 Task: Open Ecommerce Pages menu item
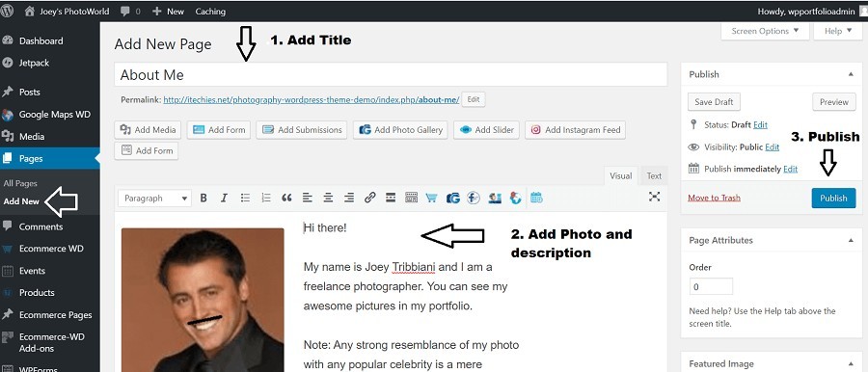pyautogui.click(x=55, y=315)
